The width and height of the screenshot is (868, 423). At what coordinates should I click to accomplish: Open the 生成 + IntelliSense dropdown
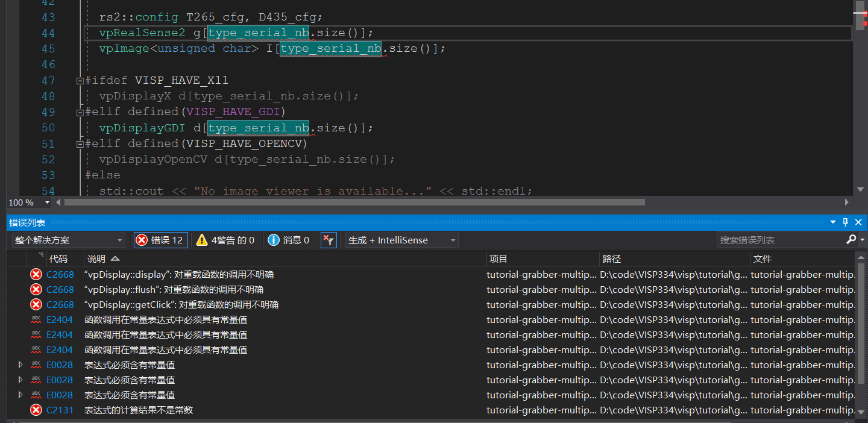pos(401,240)
